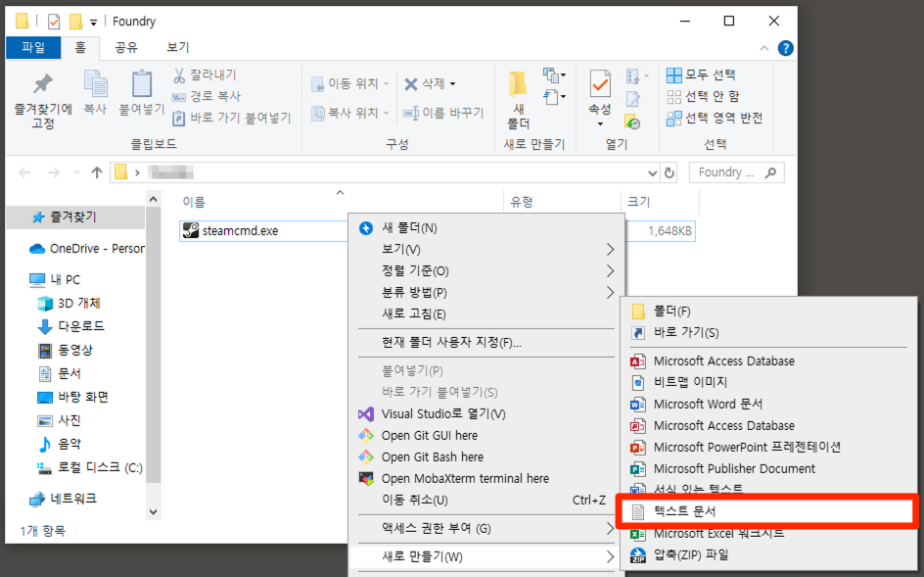The image size is (924, 577).
Task: Sort by the 이름 column header
Action: pos(193,202)
